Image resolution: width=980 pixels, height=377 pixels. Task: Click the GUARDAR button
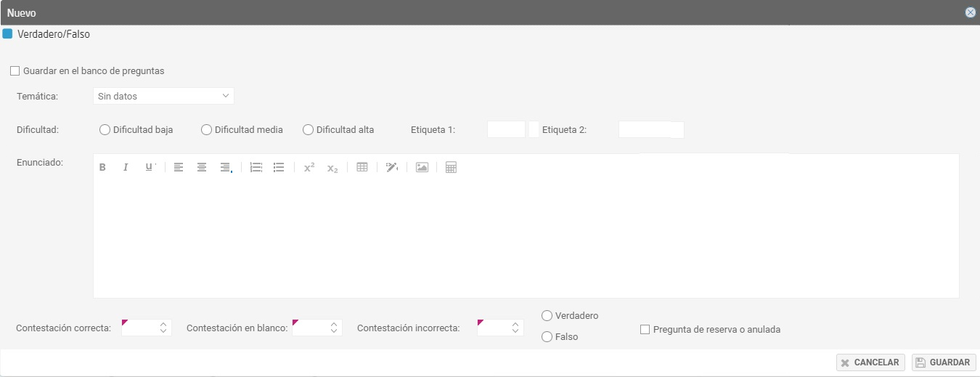(944, 362)
